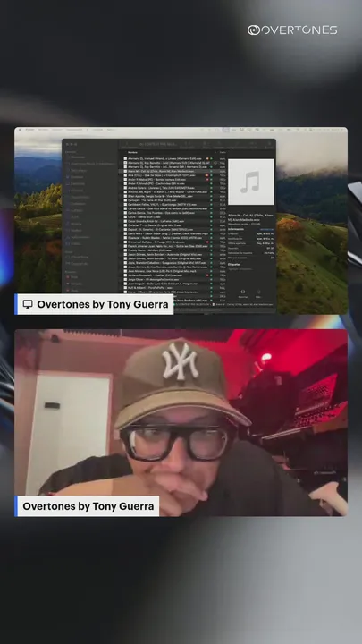
Task: Click the search icon in Finder toolbar
Action: coord(269,144)
